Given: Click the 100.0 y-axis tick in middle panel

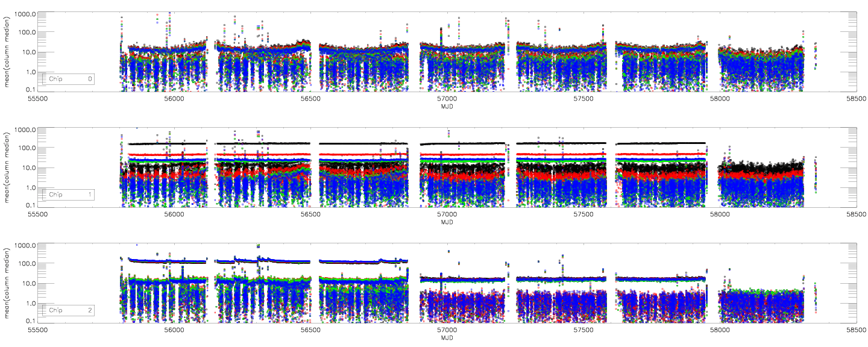Looking at the screenshot, I should pos(25,148).
